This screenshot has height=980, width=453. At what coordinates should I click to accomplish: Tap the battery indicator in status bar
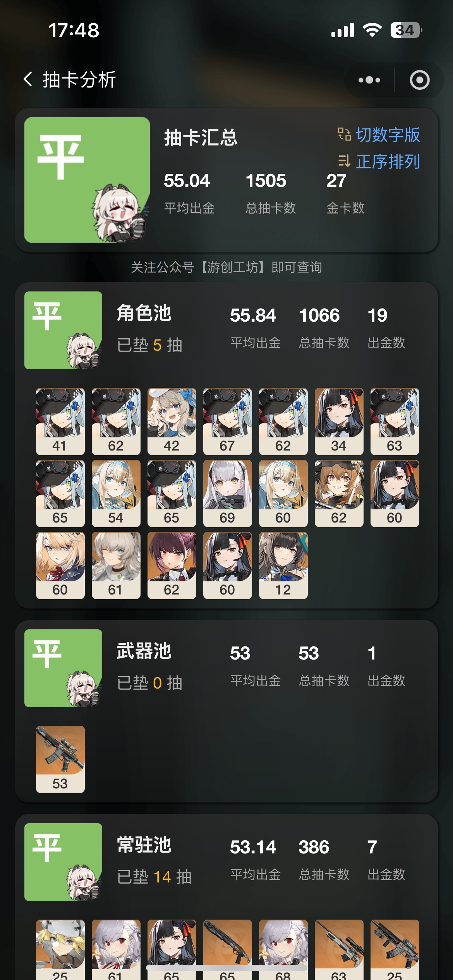coord(406,30)
